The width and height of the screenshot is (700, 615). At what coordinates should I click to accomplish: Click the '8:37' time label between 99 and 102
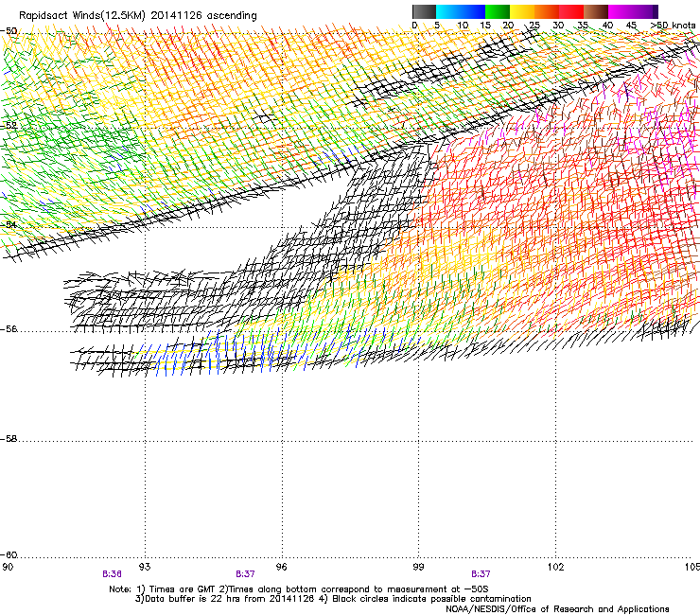point(481,574)
